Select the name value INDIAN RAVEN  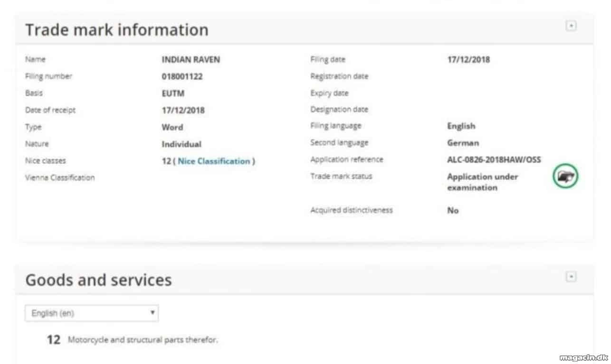tap(191, 60)
